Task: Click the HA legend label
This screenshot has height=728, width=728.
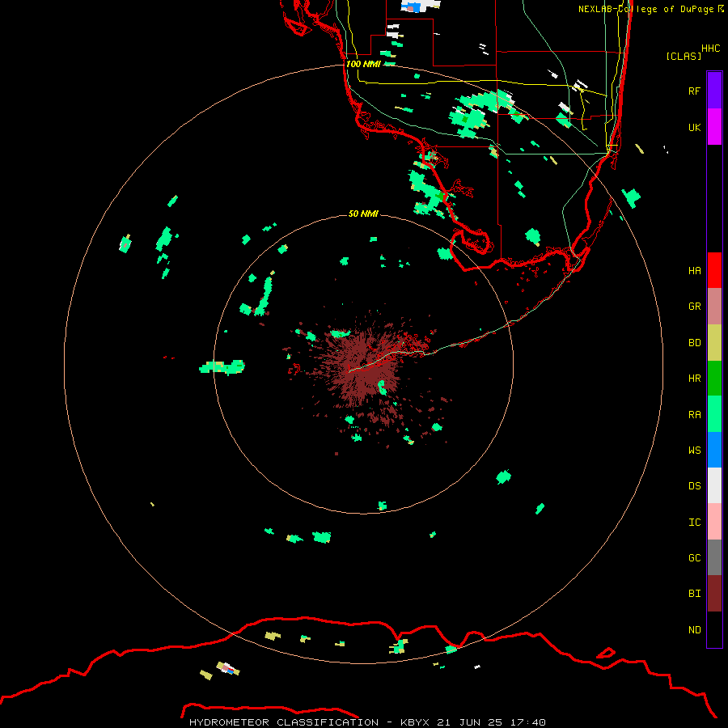Action: tap(694, 271)
